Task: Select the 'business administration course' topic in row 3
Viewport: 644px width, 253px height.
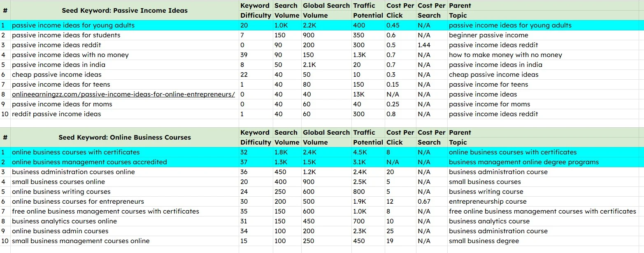Action: [x=498, y=172]
